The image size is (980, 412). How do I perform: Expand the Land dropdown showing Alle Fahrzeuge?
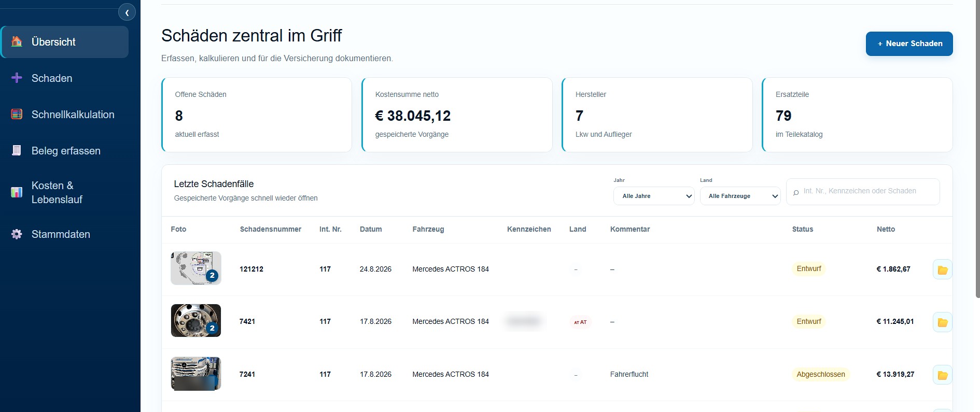click(740, 196)
